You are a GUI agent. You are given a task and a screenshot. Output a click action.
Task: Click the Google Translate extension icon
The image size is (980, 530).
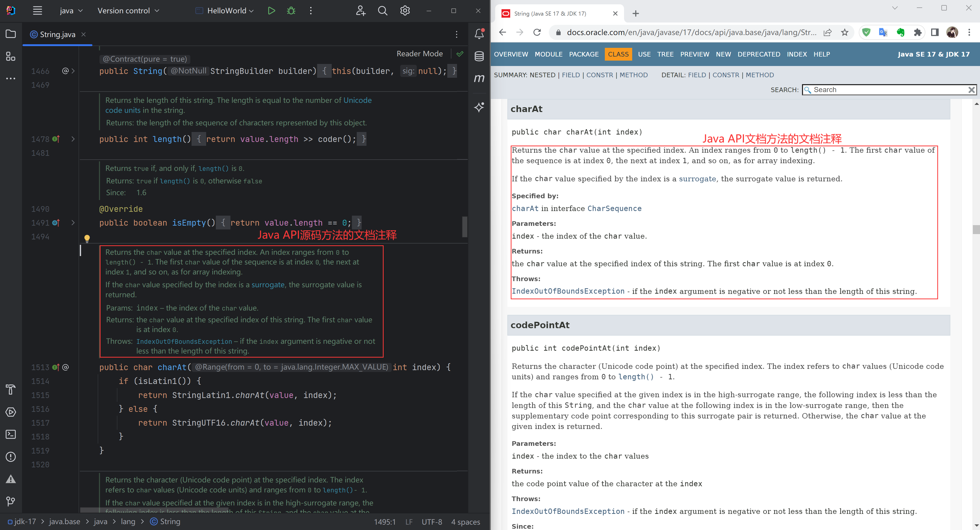[883, 32]
